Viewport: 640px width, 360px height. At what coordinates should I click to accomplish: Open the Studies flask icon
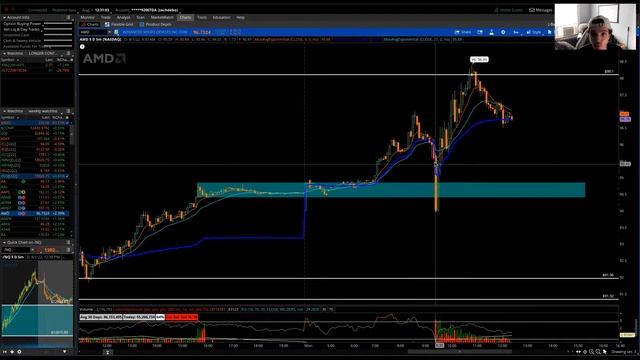click(x=491, y=32)
